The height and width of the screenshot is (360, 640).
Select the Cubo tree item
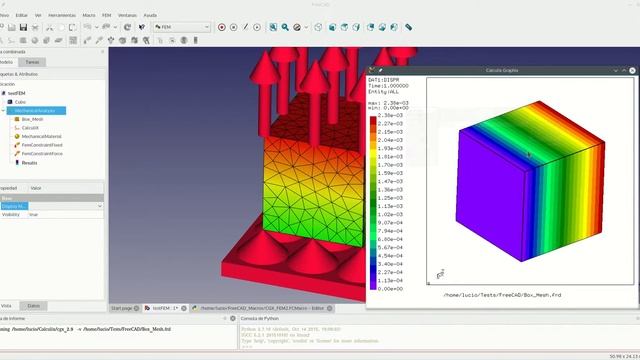20,102
